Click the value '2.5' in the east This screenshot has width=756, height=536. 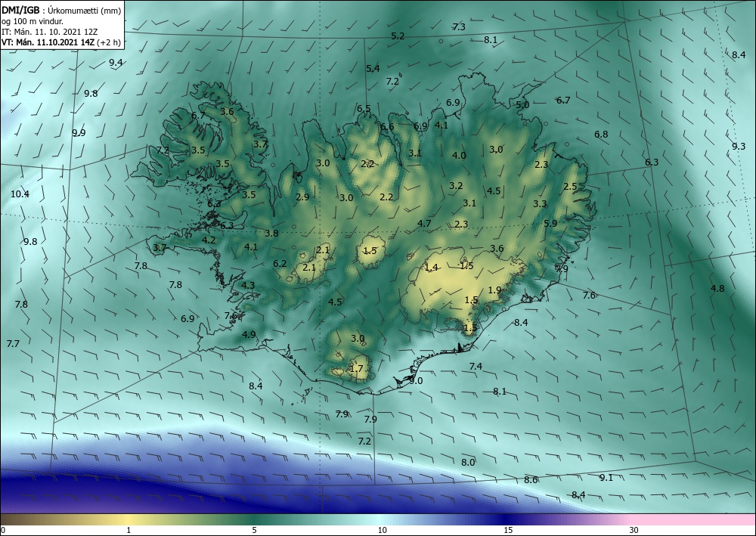coord(570,187)
